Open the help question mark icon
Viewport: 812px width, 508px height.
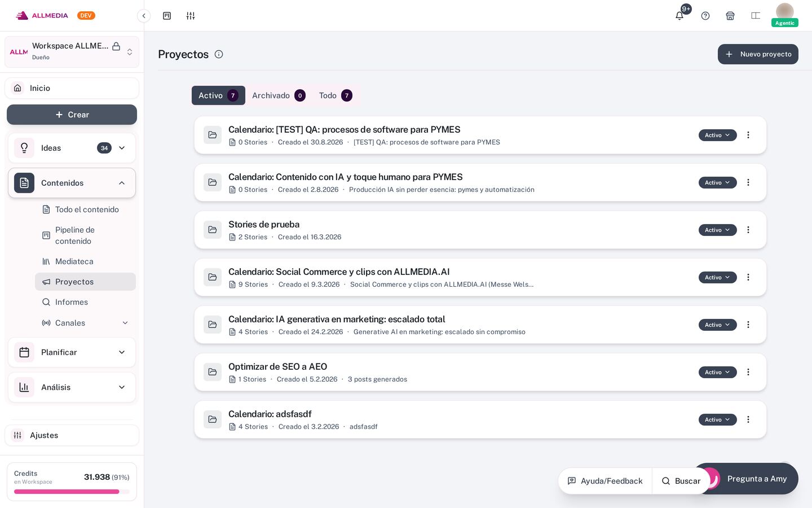(x=705, y=16)
